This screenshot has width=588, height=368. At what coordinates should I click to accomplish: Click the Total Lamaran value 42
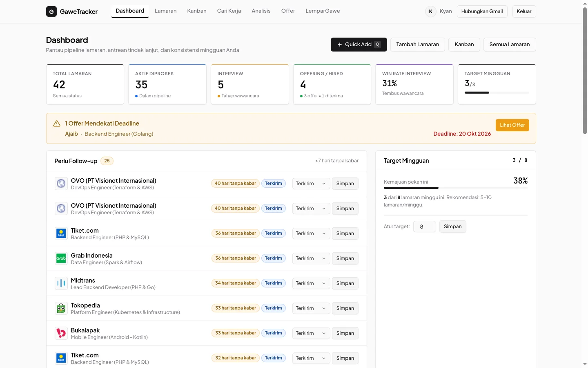tap(59, 85)
